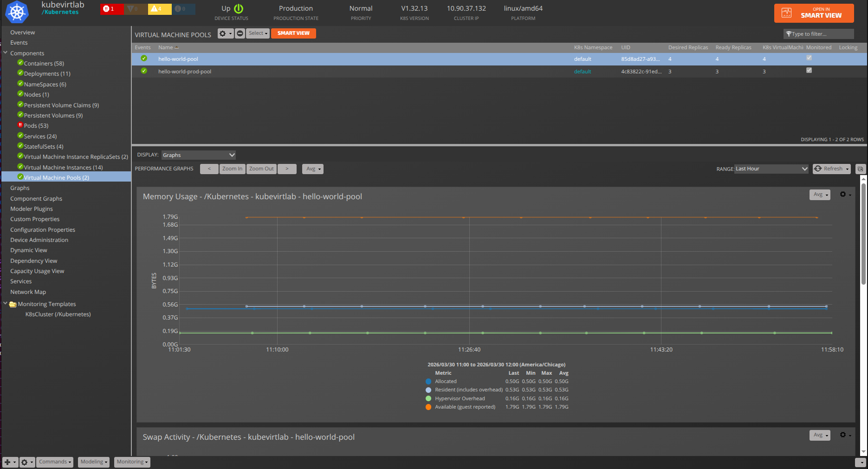This screenshot has height=469, width=868.
Task: Open the Monitoring menu in the footer
Action: (x=132, y=462)
